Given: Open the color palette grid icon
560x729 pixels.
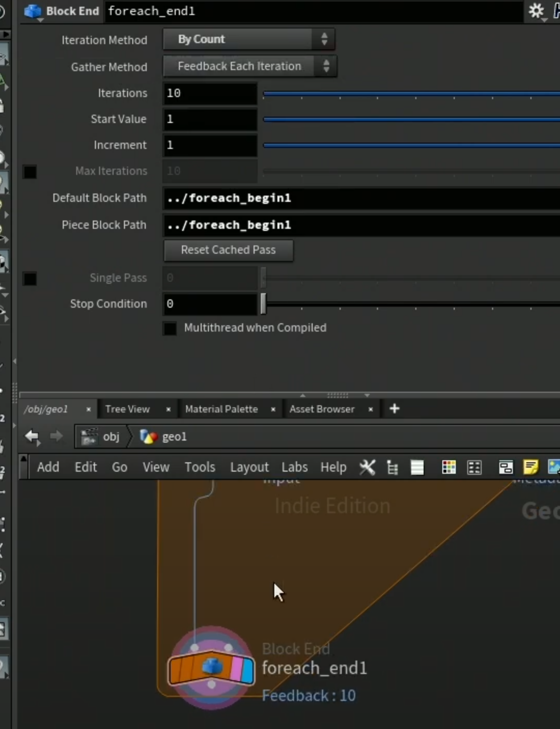Looking at the screenshot, I should [x=449, y=467].
